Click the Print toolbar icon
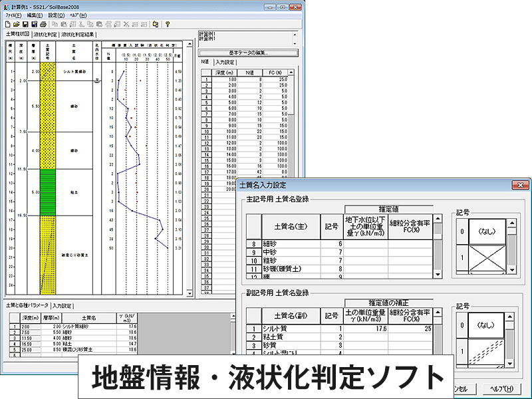The height and width of the screenshot is (399, 532). click(43, 24)
